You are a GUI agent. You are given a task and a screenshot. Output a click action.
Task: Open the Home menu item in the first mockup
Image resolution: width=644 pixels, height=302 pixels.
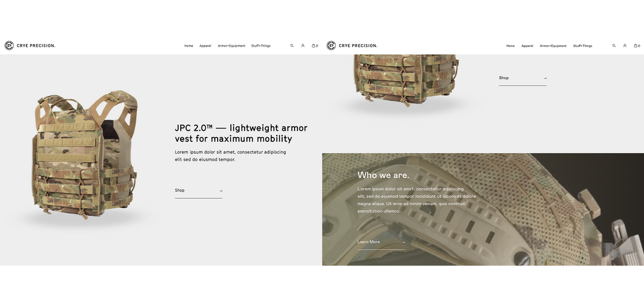188,45
